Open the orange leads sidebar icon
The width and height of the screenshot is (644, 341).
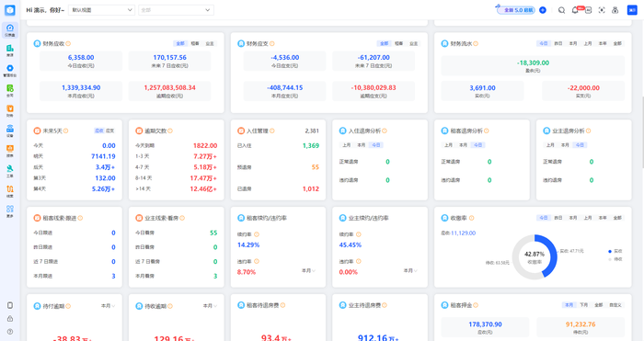coord(10,188)
